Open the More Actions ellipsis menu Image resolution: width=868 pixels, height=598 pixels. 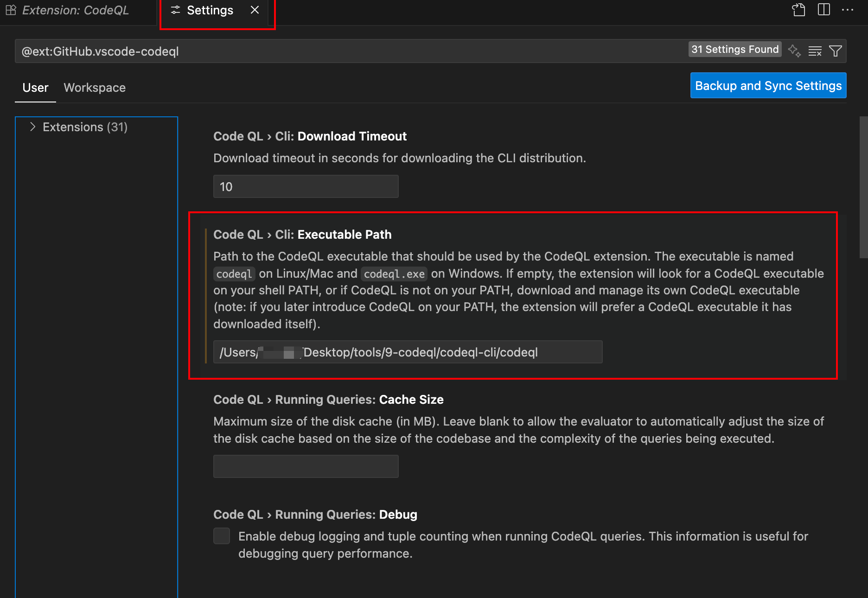click(x=848, y=10)
